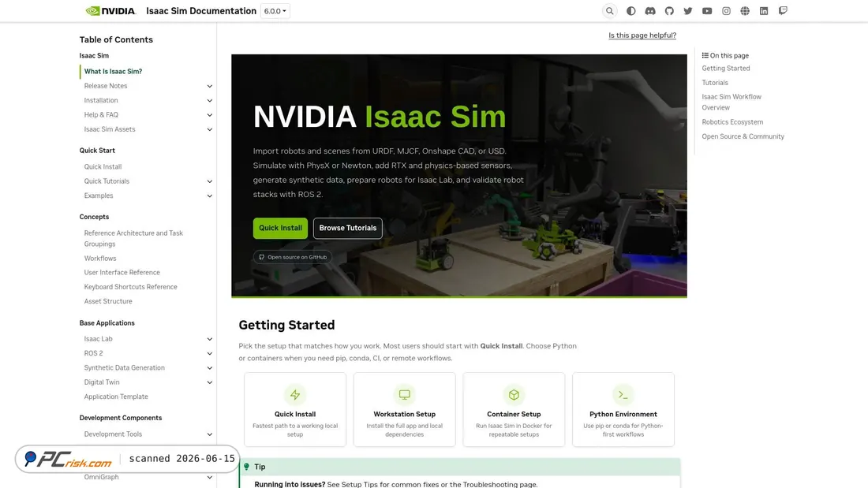
Task: Jump to Robotics Ecosystem section
Action: coord(732,121)
